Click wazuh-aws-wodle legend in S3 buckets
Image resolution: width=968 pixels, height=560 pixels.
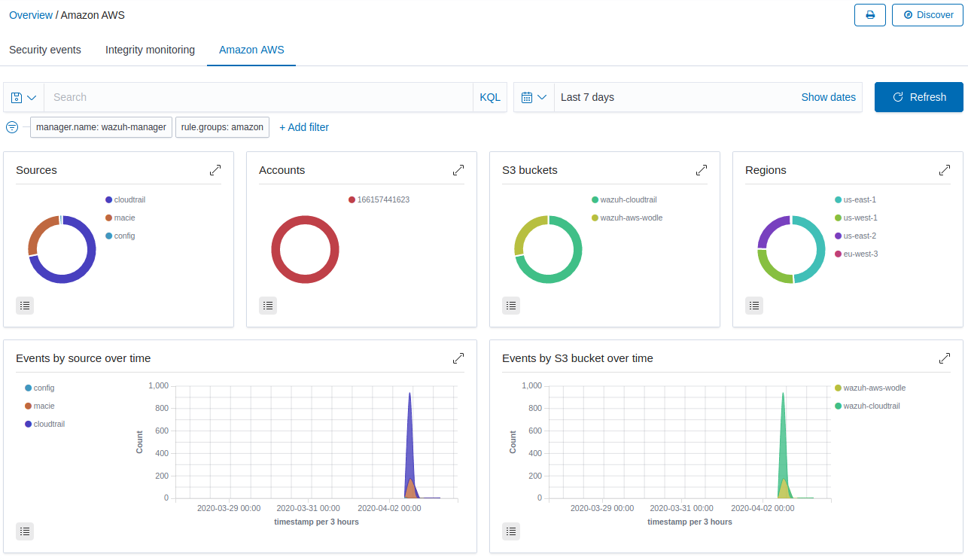pyautogui.click(x=627, y=218)
